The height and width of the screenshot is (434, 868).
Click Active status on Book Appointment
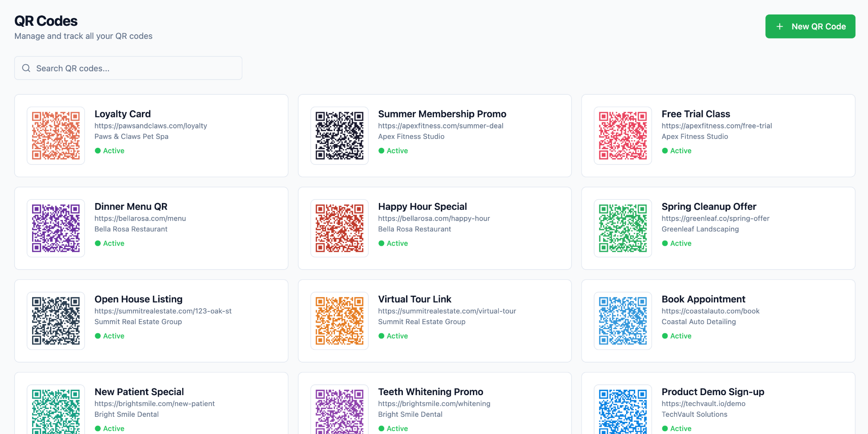coord(677,336)
